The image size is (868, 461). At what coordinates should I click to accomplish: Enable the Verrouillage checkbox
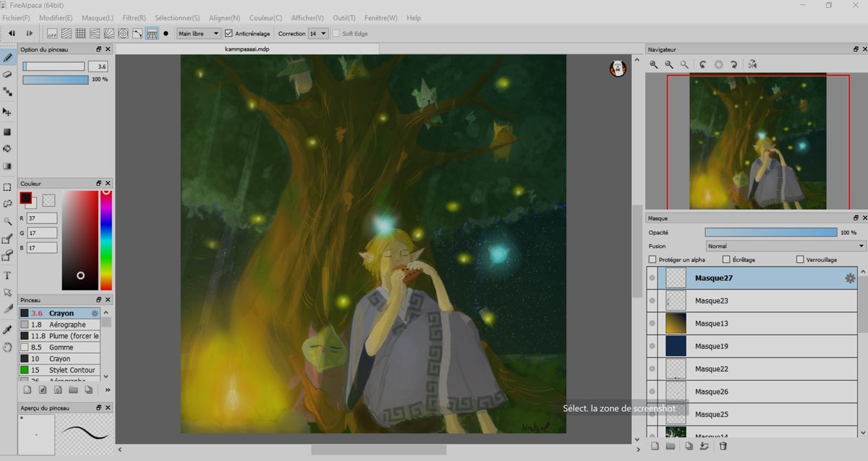pos(800,259)
